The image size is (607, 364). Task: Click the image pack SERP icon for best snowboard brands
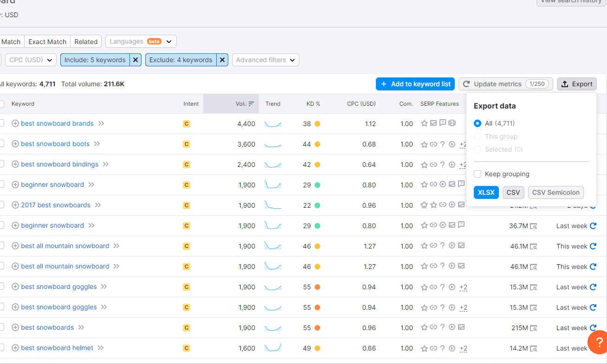pos(433,123)
